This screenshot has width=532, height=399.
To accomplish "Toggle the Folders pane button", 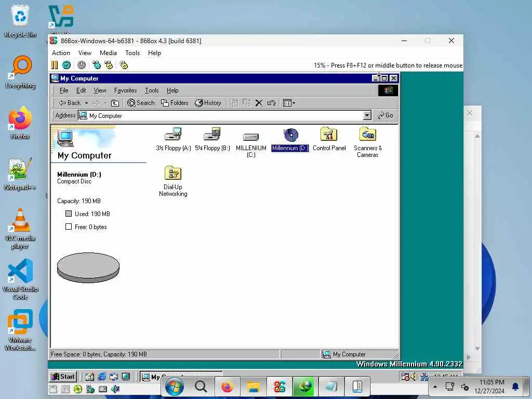I will pyautogui.click(x=175, y=103).
